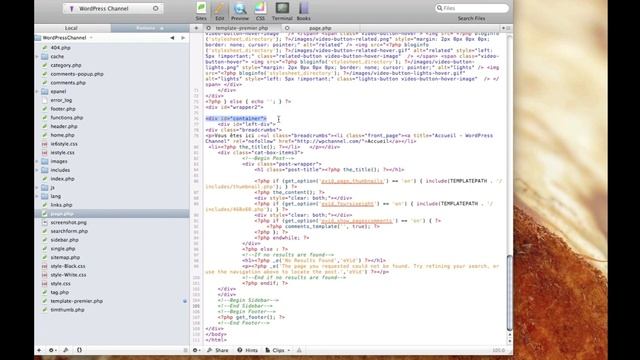Add a new editor tab with plus button
Viewport: 640px width, 360px height.
pyautogui.click(x=196, y=28)
